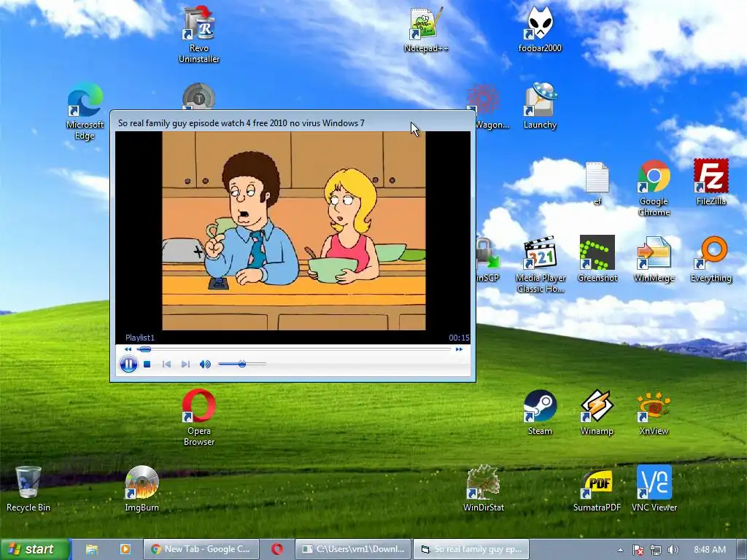The width and height of the screenshot is (747, 560).
Task: Switch to New Tab Google Chrome taskbar item
Action: 201,549
